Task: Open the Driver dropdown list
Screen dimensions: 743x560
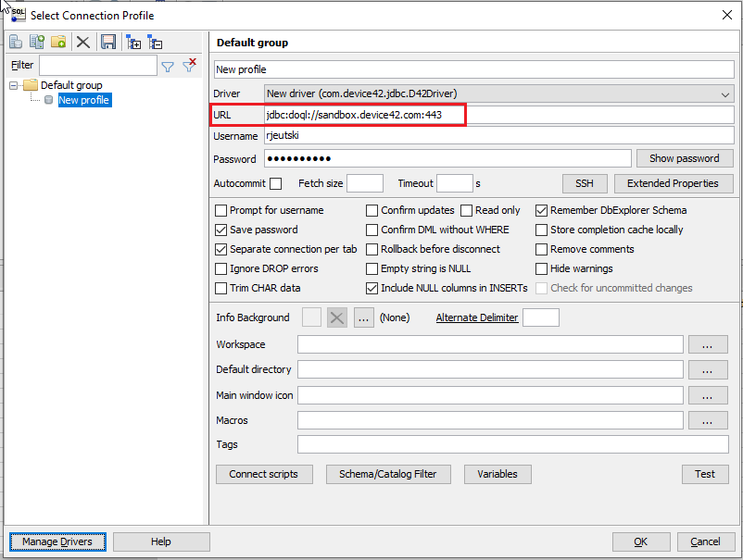Action: pyautogui.click(x=725, y=93)
